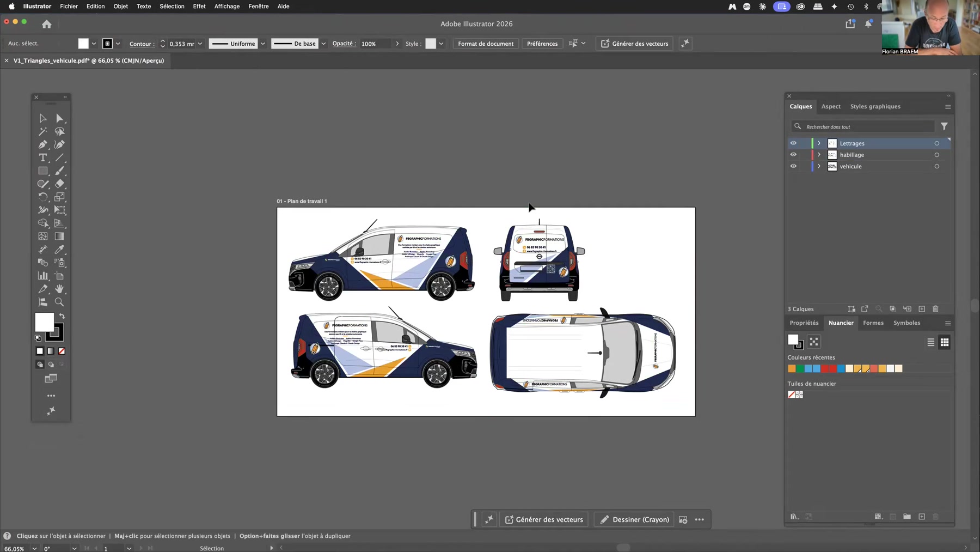
Task: Expand the vehicule layer
Action: (x=819, y=166)
